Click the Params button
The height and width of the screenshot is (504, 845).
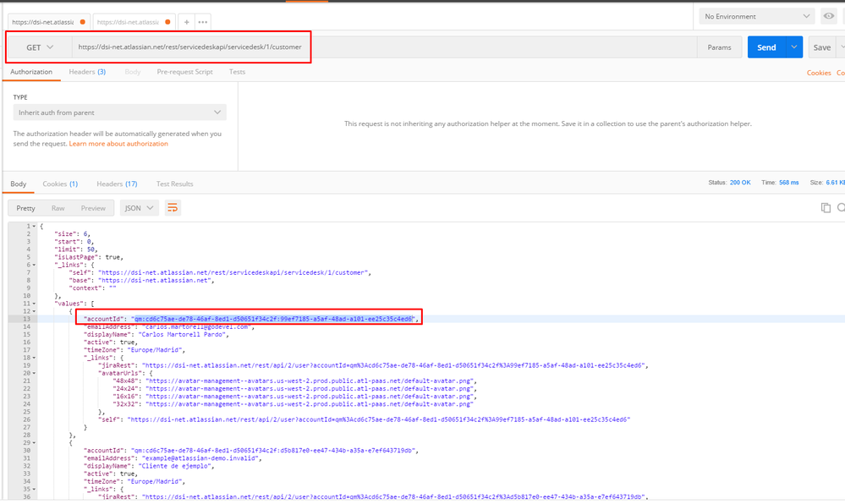click(720, 47)
